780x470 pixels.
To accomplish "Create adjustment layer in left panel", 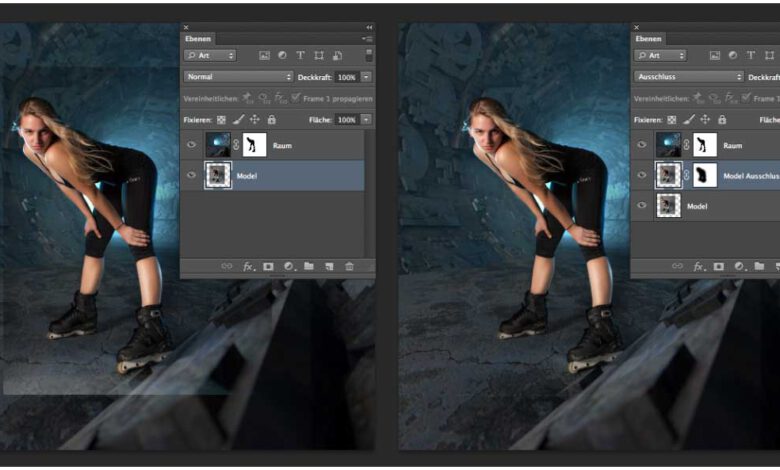I will coord(289,267).
